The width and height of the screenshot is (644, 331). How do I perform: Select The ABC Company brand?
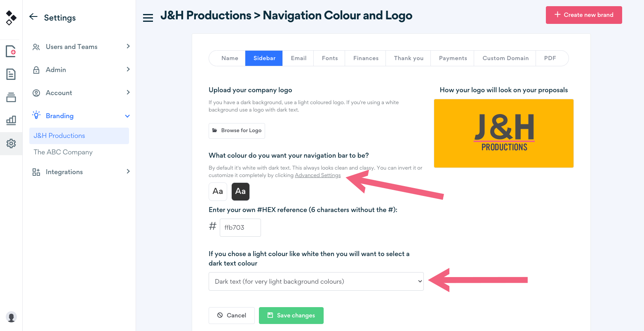63,152
